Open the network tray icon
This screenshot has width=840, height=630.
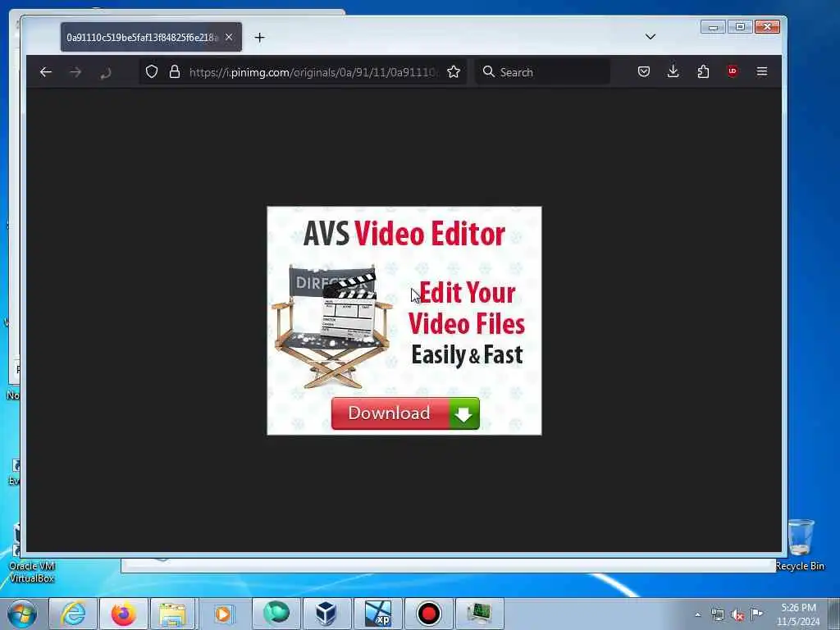pos(717,614)
